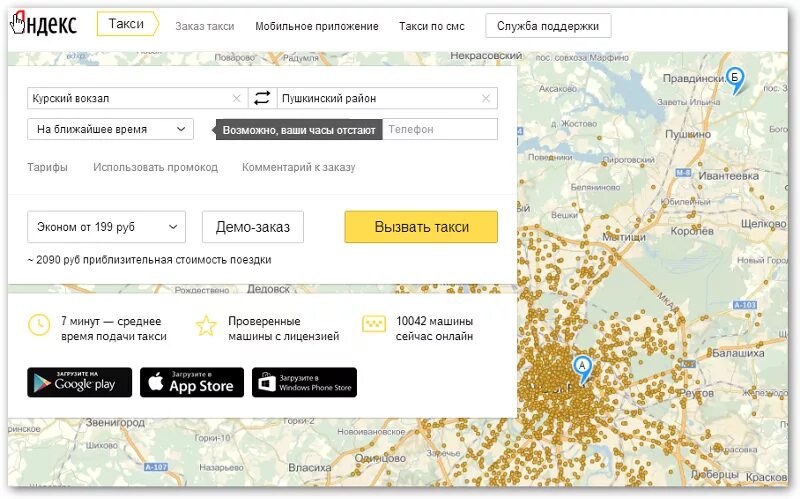Click the Yandex logo
This screenshot has height=499, width=800.
[44, 24]
